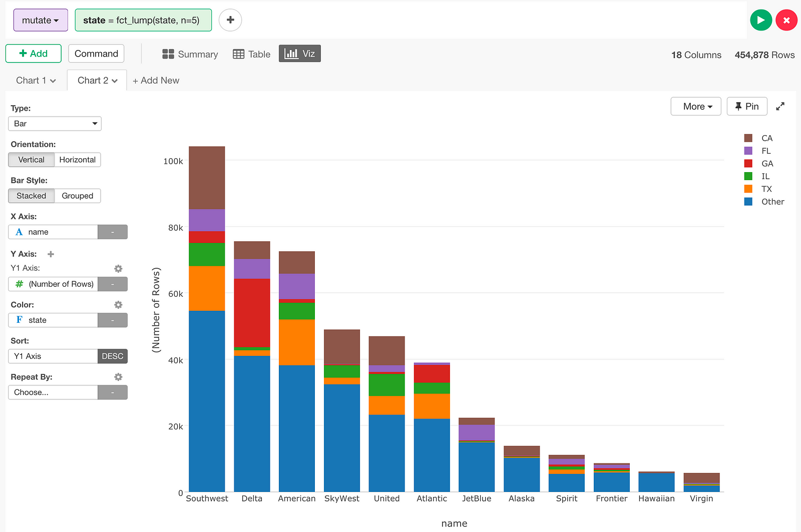This screenshot has width=801, height=532.
Task: Click the 18 Columns label
Action: point(696,55)
